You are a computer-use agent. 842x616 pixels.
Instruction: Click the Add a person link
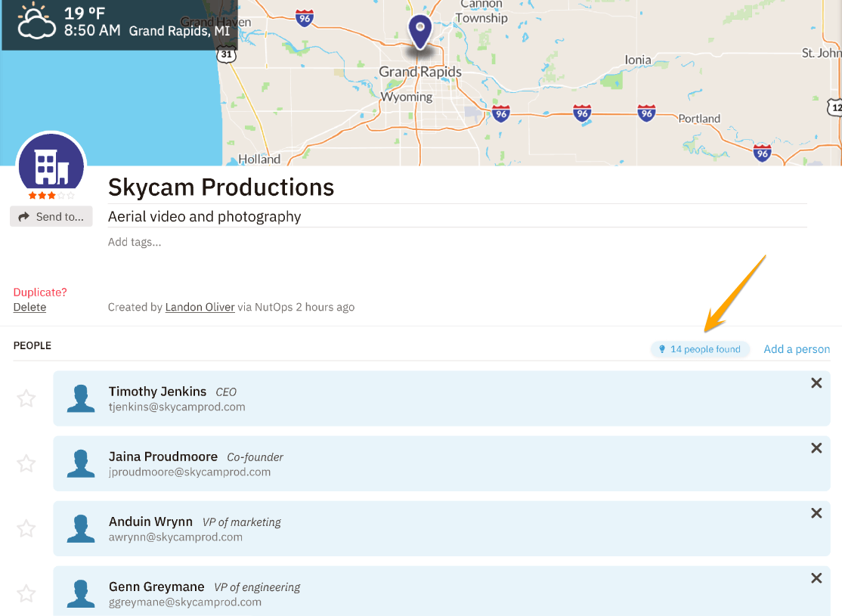point(797,349)
